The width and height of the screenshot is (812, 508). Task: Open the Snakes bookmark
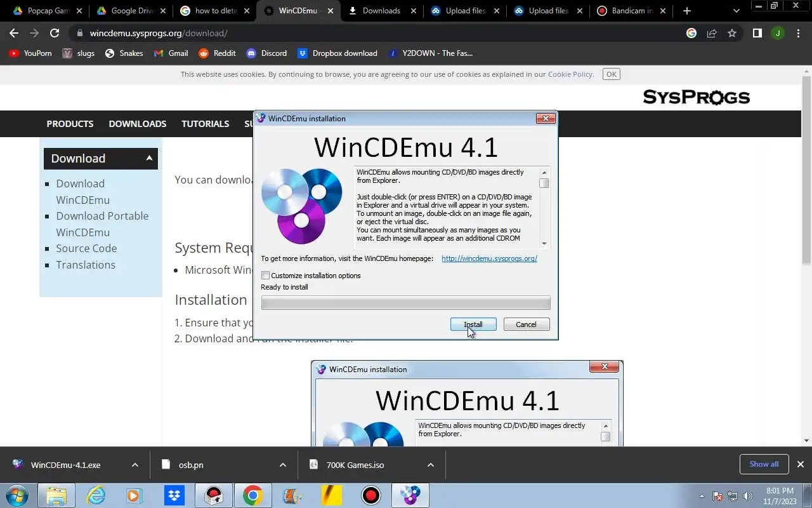tap(124, 53)
